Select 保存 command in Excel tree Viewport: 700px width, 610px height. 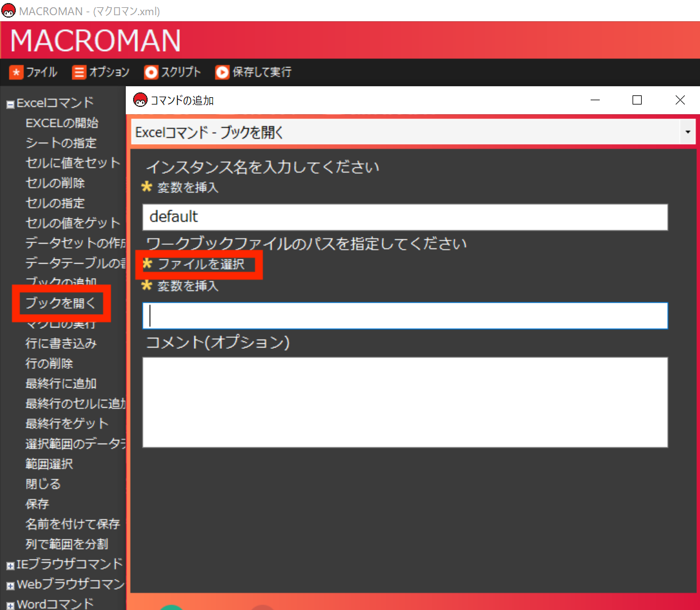(37, 504)
